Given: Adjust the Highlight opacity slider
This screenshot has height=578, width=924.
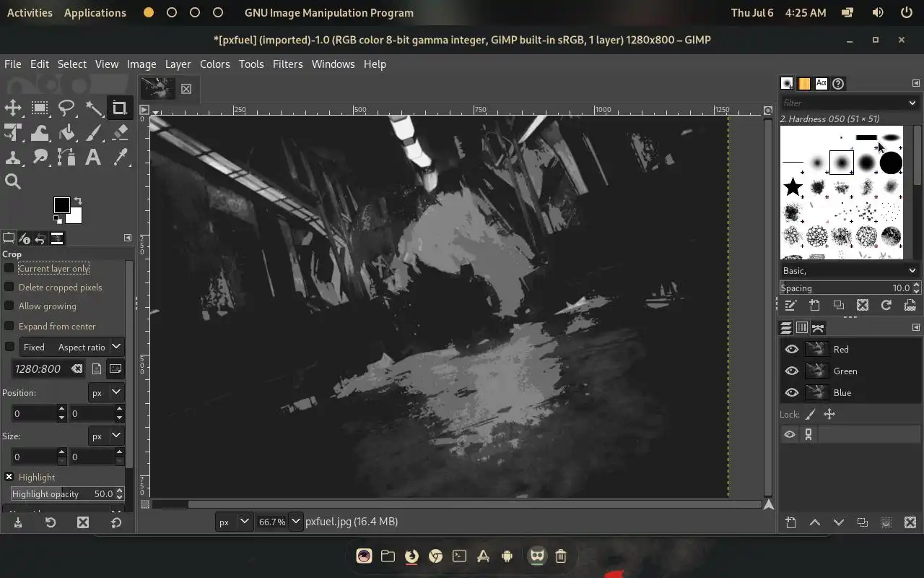Looking at the screenshot, I should point(67,493).
